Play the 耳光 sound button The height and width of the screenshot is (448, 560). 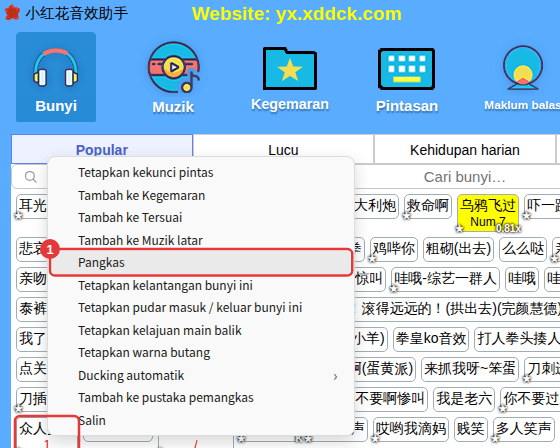[32, 206]
